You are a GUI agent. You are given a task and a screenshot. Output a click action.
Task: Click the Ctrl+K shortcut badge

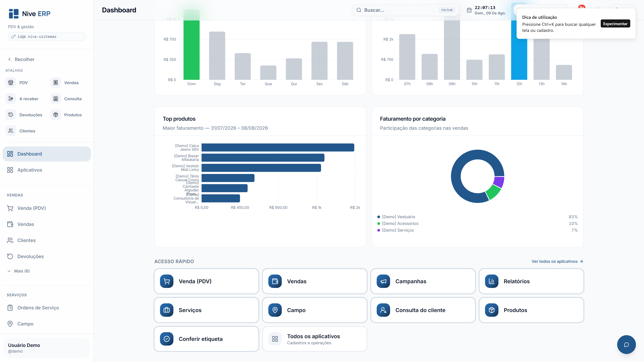(x=447, y=10)
